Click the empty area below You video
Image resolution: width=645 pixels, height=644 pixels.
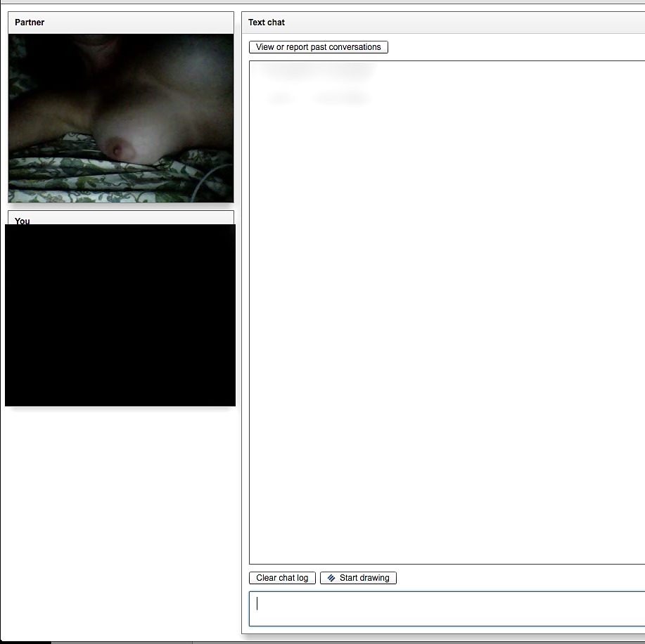tap(120, 520)
